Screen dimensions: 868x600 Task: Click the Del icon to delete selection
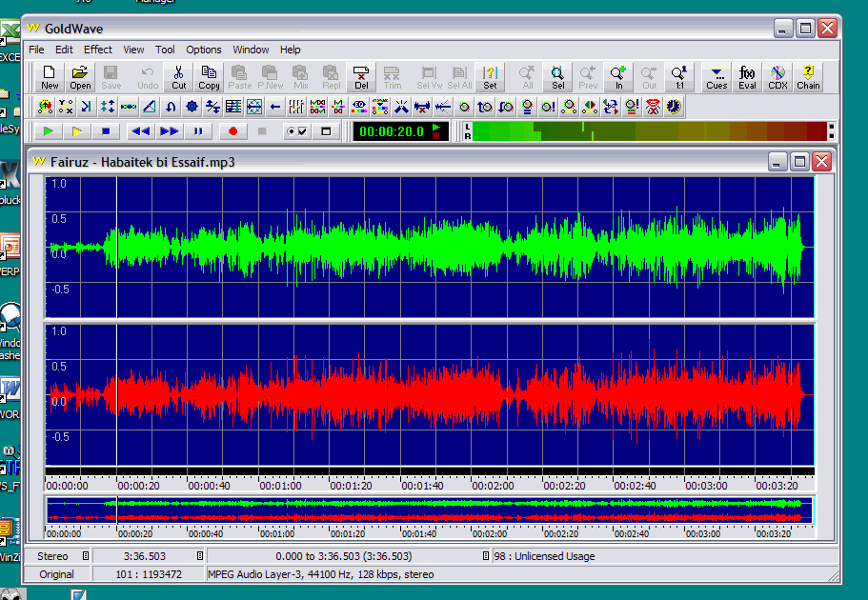(x=361, y=77)
